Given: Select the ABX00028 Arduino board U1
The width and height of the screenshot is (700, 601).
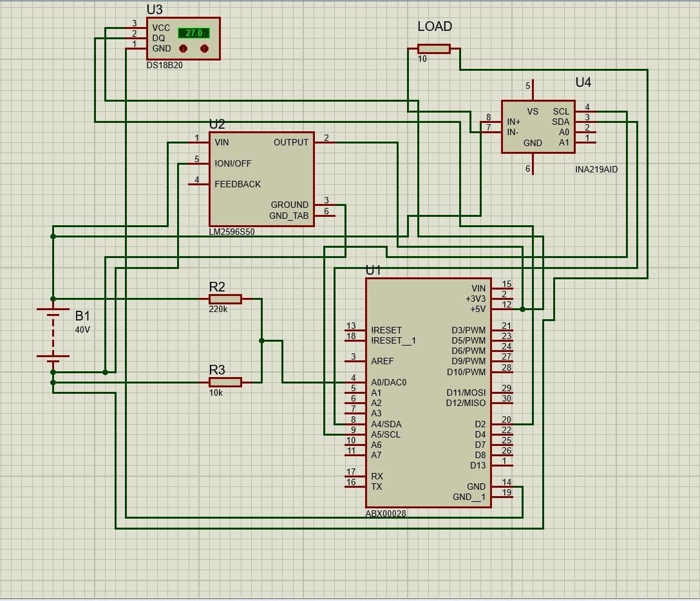Looking at the screenshot, I should (429, 393).
